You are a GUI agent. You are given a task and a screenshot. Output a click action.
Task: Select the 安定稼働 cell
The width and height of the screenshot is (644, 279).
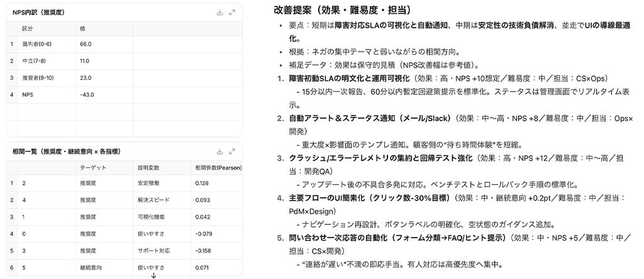point(148,183)
